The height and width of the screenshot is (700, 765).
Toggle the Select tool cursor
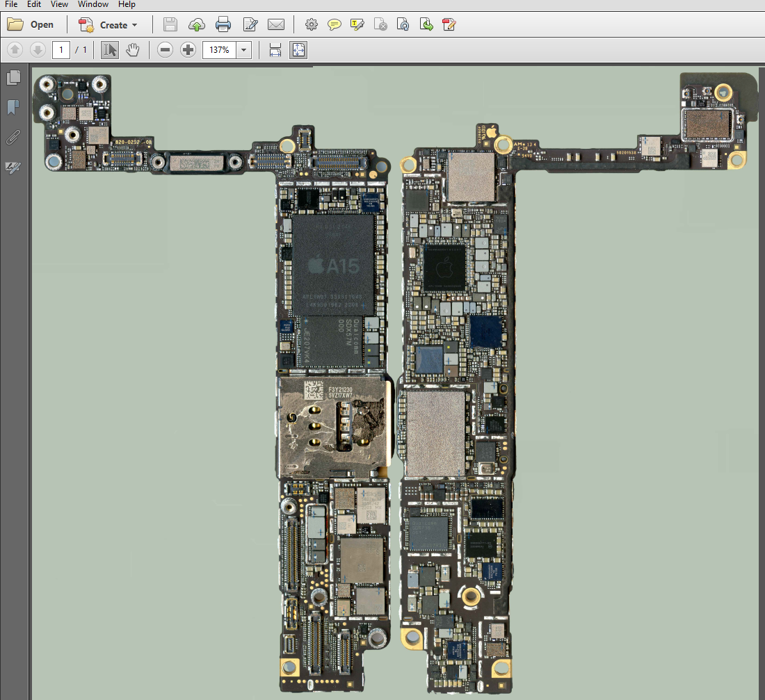click(110, 50)
